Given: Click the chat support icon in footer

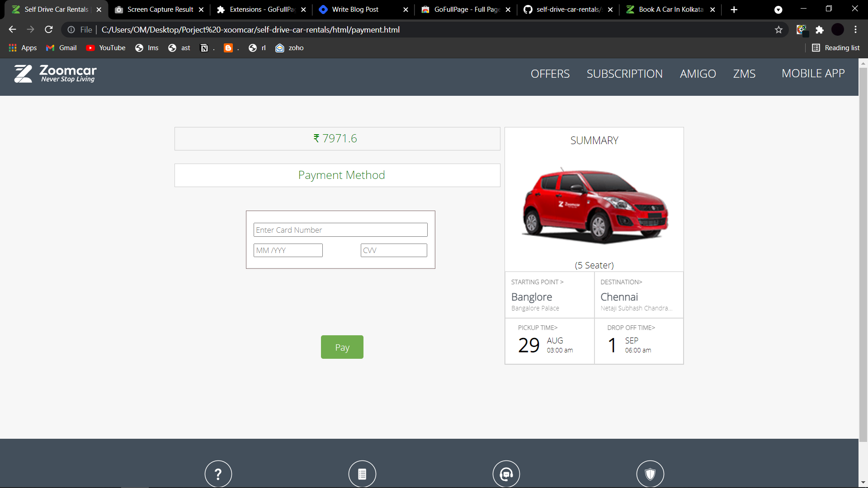Looking at the screenshot, I should tap(506, 474).
